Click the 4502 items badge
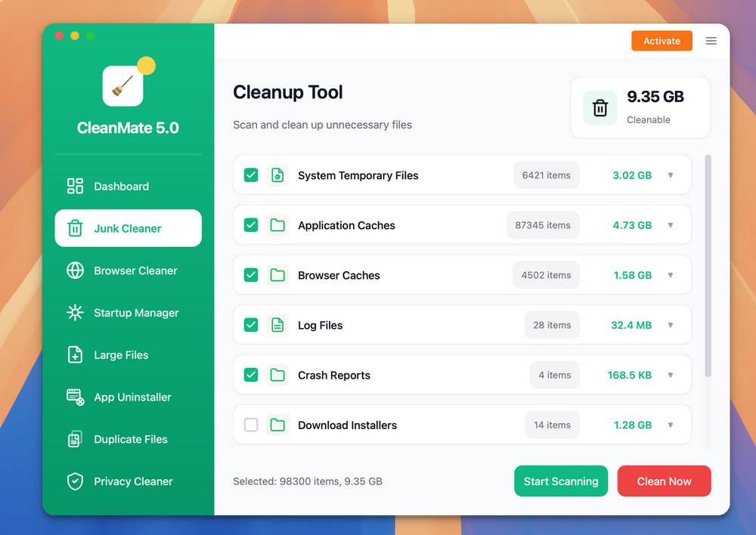This screenshot has height=535, width=756. click(x=547, y=275)
